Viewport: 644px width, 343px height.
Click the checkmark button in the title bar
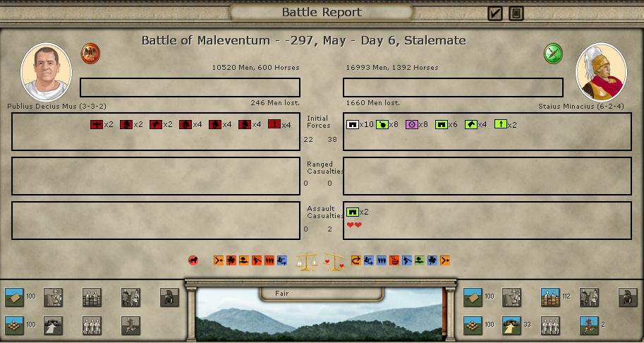(x=495, y=13)
